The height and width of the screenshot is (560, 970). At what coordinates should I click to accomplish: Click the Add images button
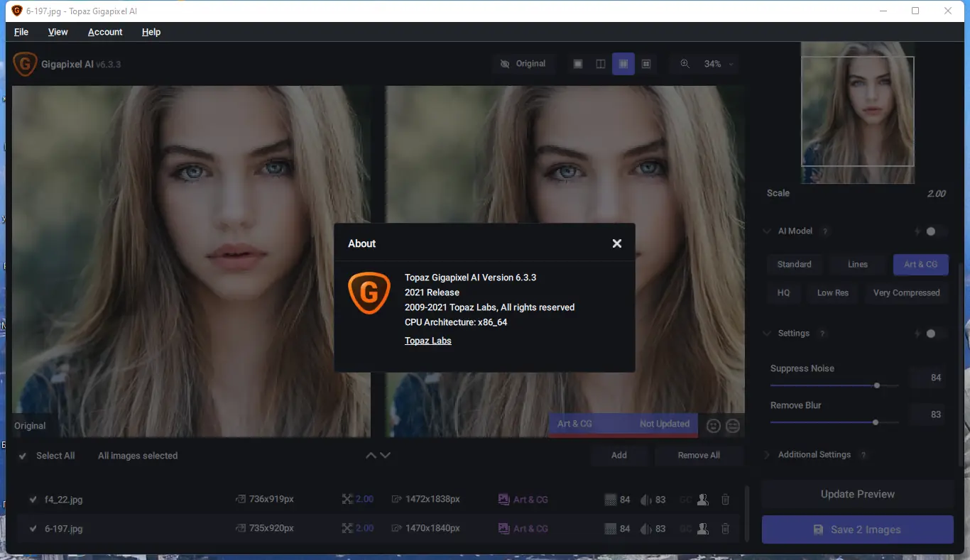(619, 456)
